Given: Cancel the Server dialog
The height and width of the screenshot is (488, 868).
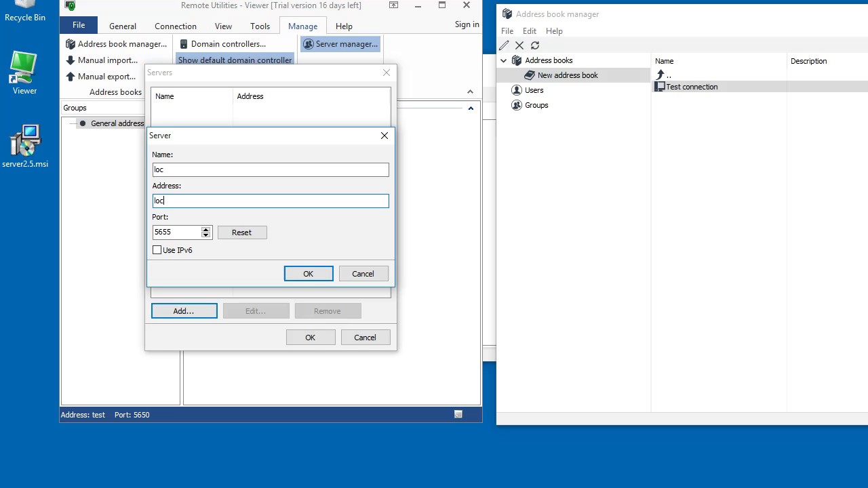Looking at the screenshot, I should 363,274.
